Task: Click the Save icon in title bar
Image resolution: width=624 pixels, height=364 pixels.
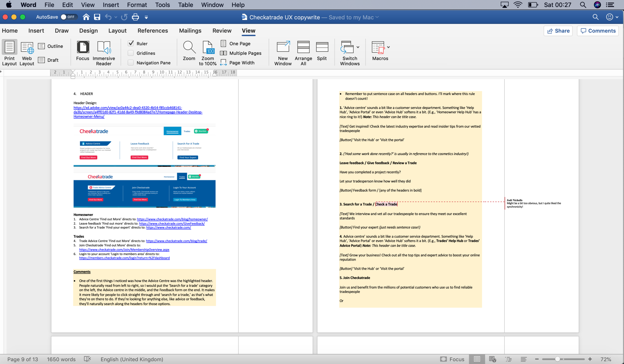Action: click(97, 17)
